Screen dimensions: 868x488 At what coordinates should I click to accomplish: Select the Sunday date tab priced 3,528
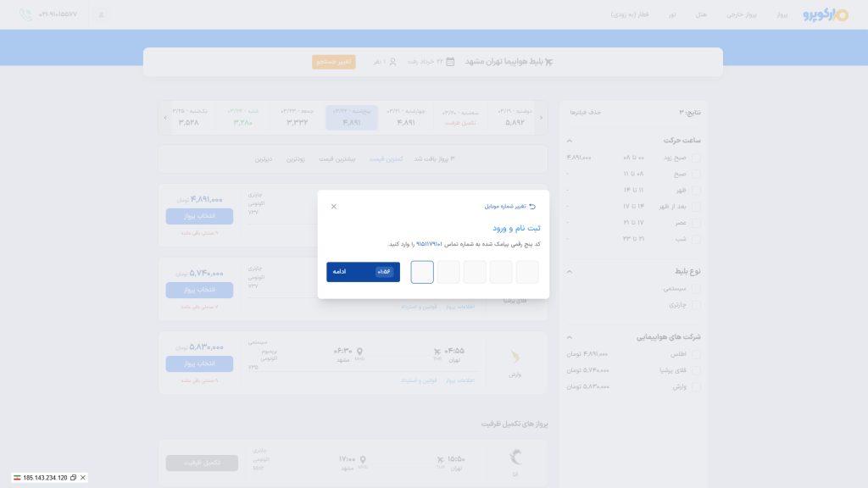pos(189,117)
